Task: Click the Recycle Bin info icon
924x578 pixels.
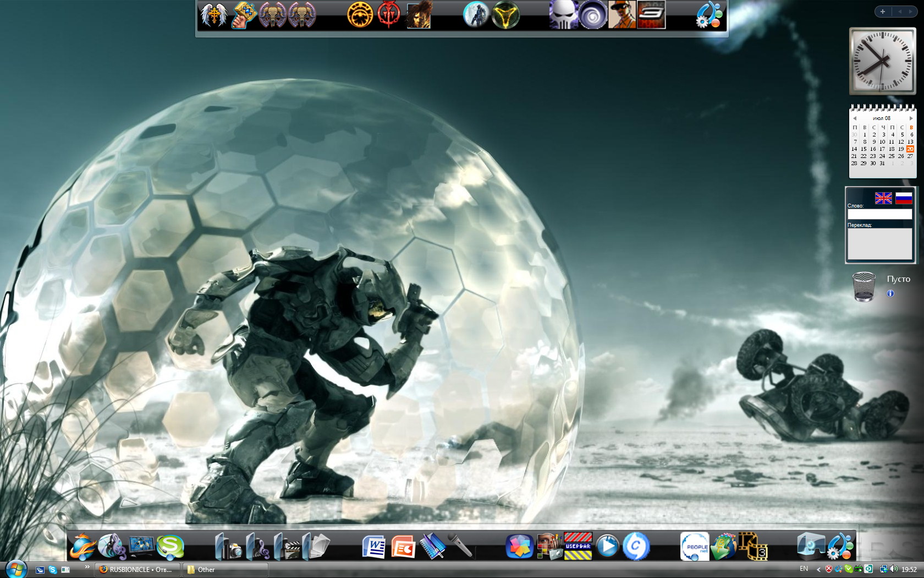Action: click(890, 293)
